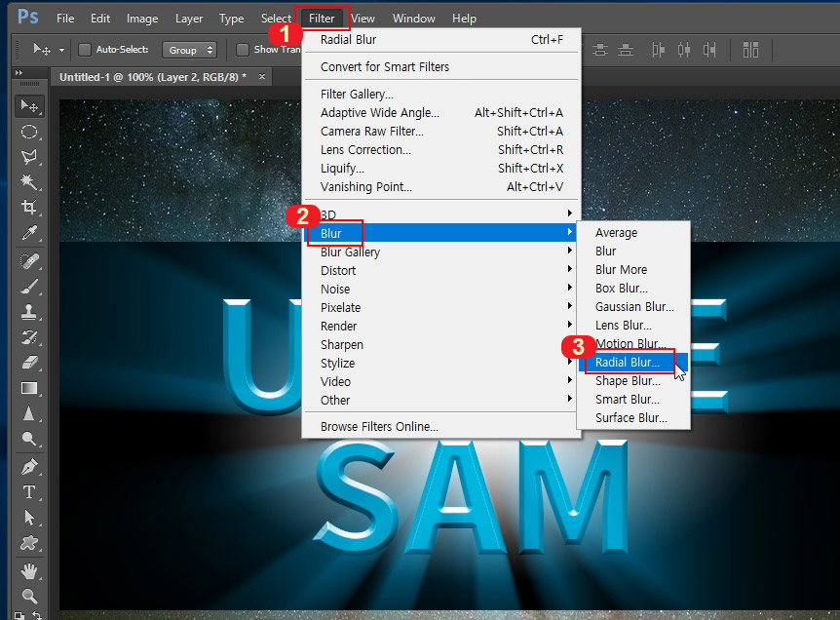Expand the Blur Gallery submenu
This screenshot has width=840, height=620.
coord(440,252)
